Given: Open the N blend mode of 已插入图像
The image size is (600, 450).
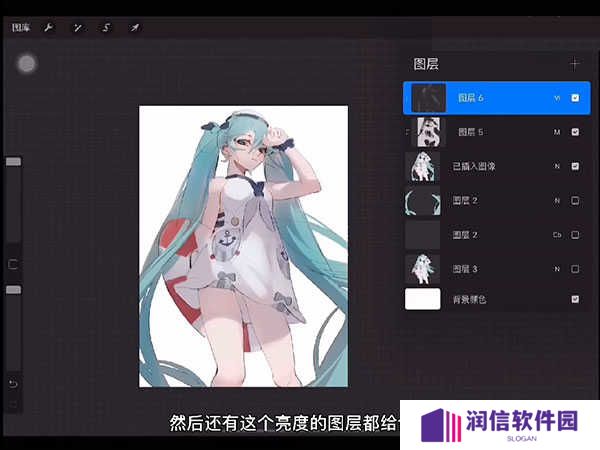Looking at the screenshot, I should [x=557, y=166].
